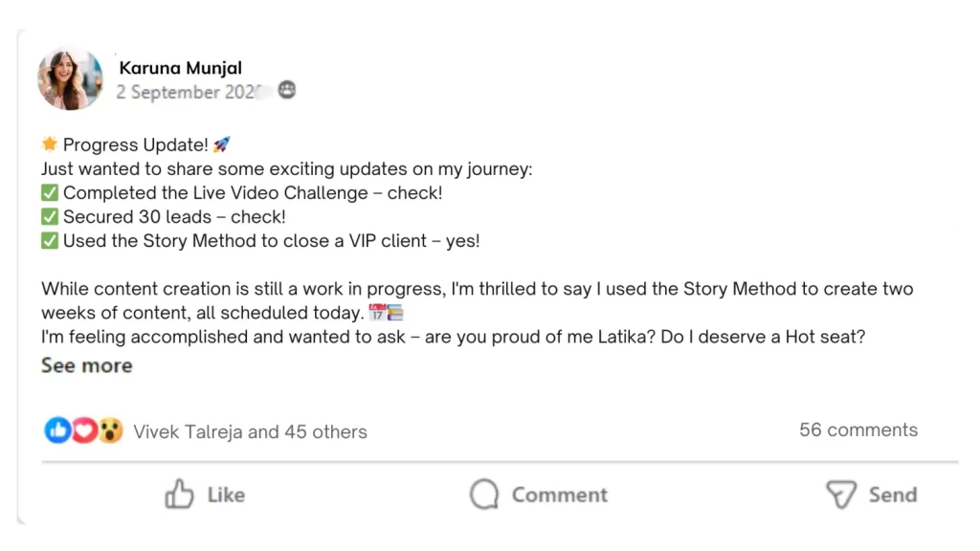Click the audience privacy icon beside the date

[287, 91]
